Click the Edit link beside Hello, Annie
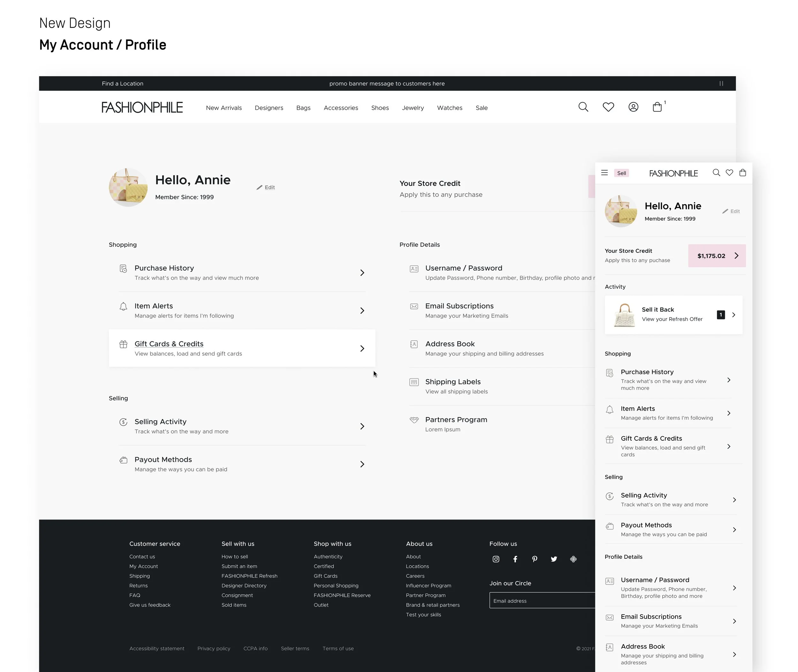The width and height of the screenshot is (798, 672). (269, 187)
